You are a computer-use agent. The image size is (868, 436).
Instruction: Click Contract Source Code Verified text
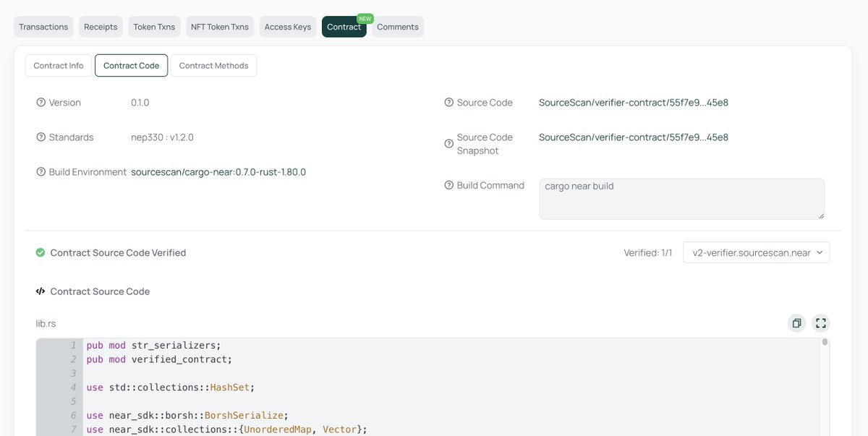click(118, 253)
